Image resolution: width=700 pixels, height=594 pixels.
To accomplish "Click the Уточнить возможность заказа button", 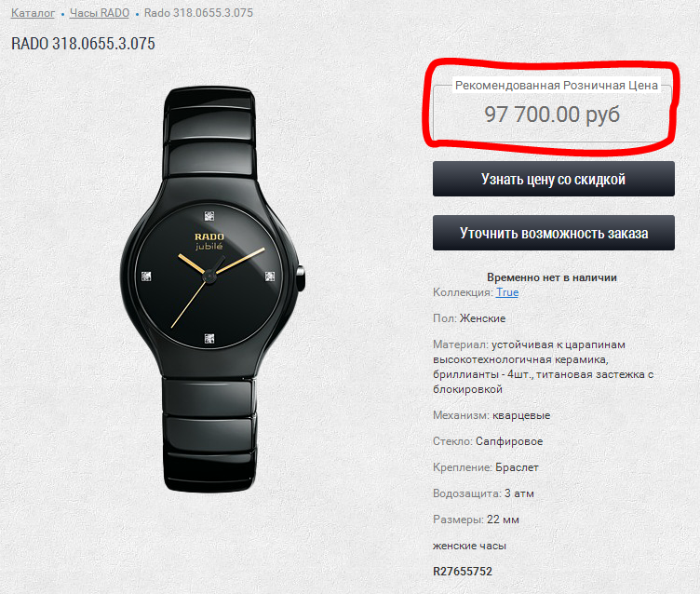I will tap(554, 233).
